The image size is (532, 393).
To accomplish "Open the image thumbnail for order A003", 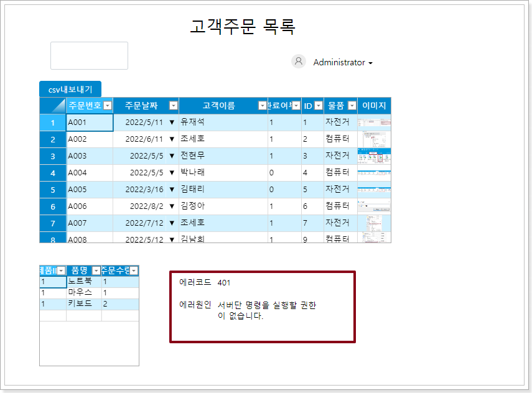I will (374, 156).
